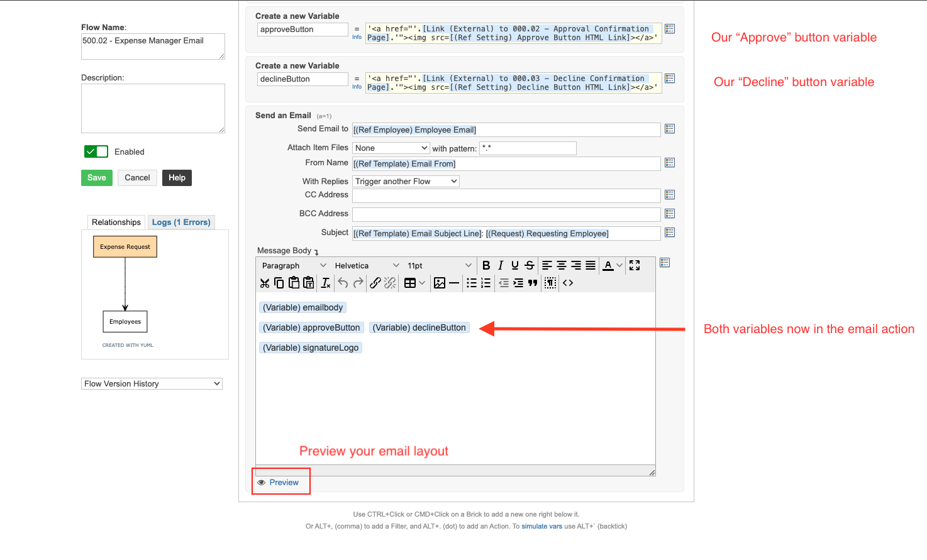Switch to the Logs (1 Errors) tab

click(x=181, y=222)
